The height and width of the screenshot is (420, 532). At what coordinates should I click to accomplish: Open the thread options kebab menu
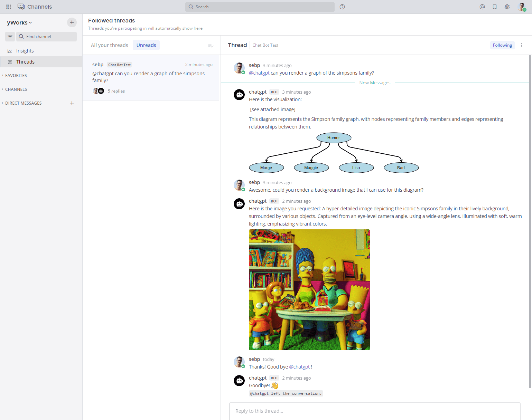click(x=522, y=45)
